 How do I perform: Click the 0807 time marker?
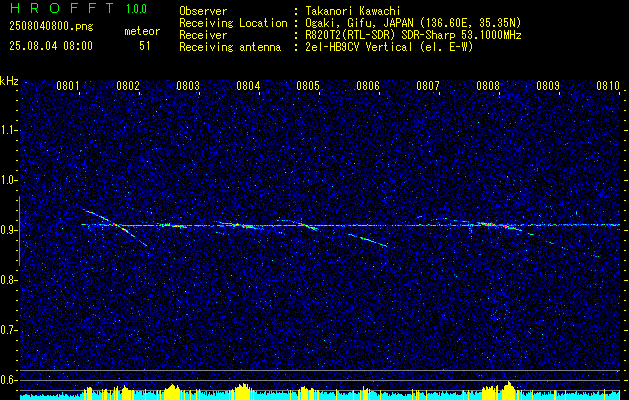(x=428, y=86)
